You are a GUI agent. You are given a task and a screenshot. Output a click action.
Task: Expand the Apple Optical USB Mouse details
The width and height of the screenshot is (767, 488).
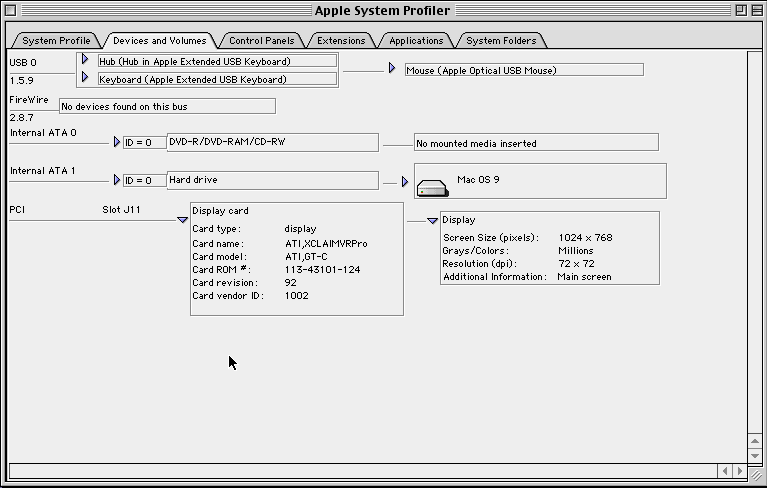tap(392, 68)
